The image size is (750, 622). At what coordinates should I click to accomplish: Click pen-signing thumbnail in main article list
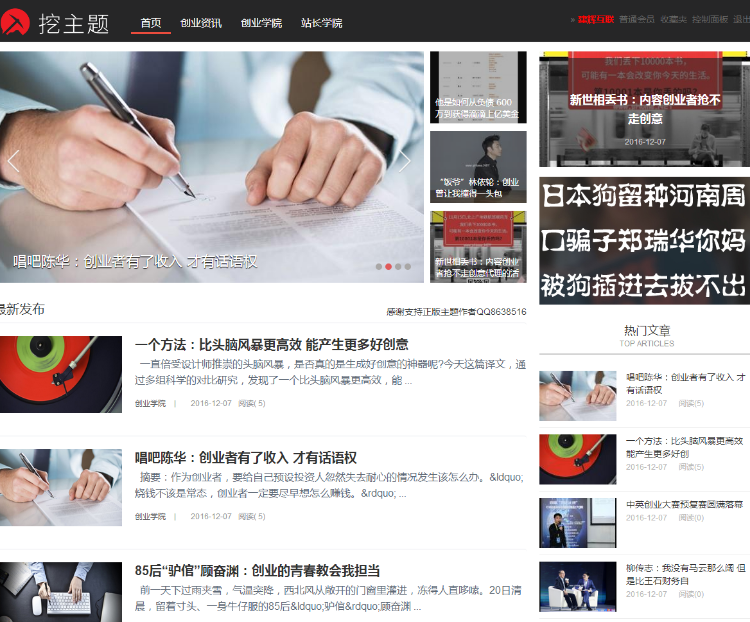[61, 487]
